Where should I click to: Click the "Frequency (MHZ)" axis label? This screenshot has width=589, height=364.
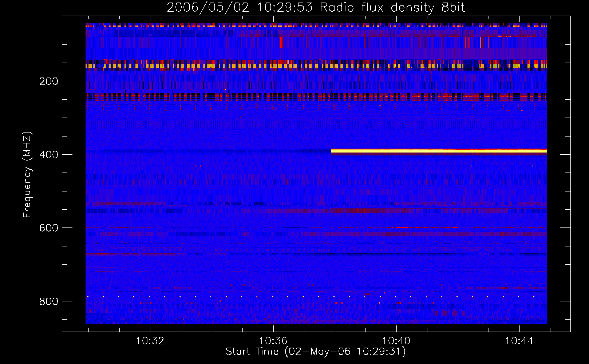27,175
